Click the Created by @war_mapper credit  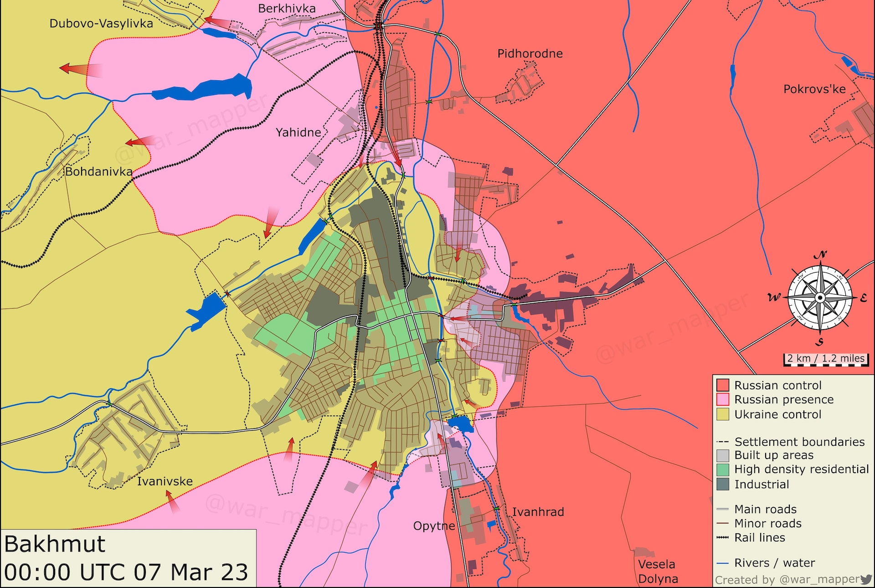787,580
